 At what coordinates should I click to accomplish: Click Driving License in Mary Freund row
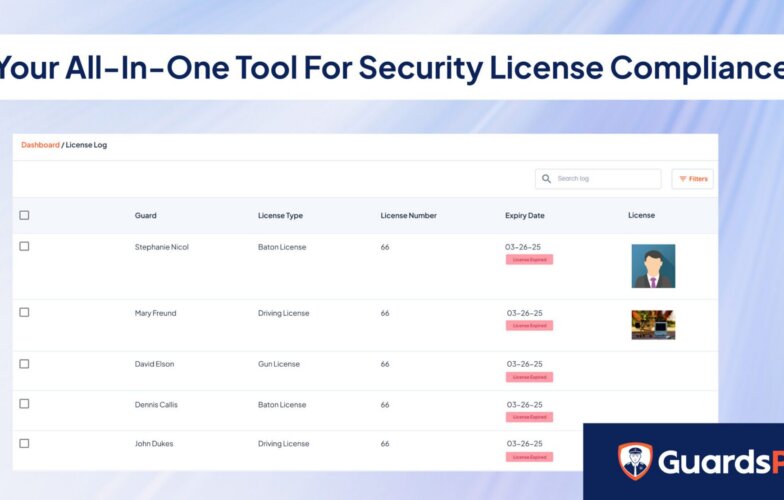284,313
